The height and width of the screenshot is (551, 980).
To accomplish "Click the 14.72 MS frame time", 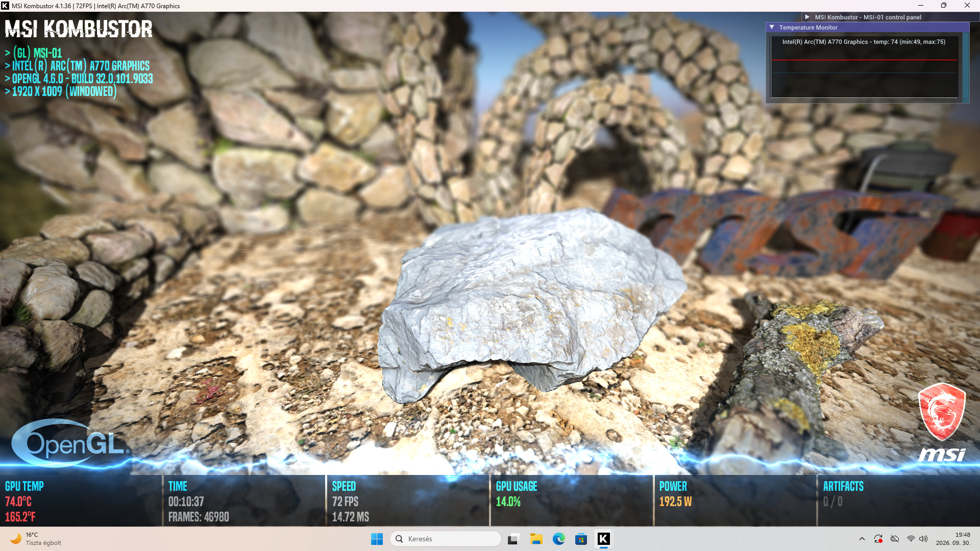I will 351,517.
